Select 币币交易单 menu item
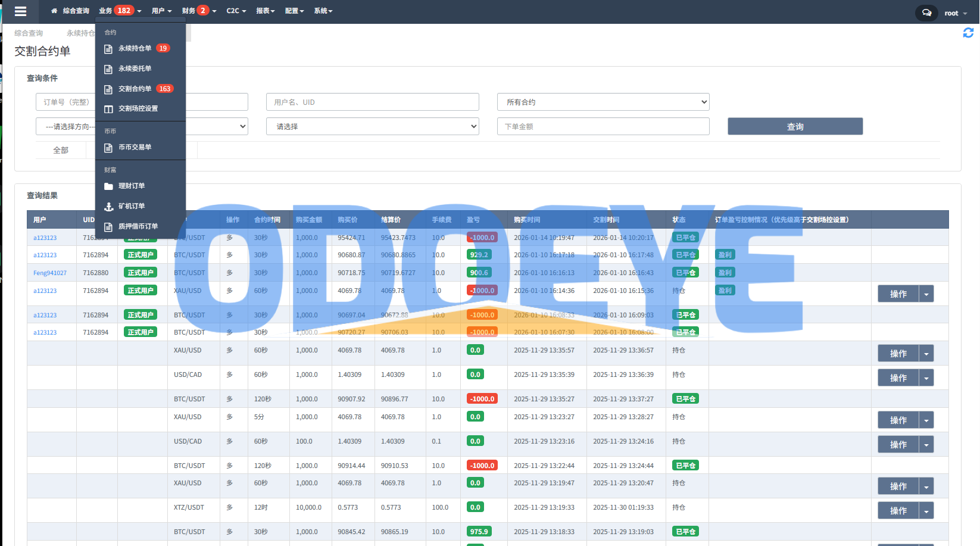This screenshot has width=980, height=546. [135, 147]
